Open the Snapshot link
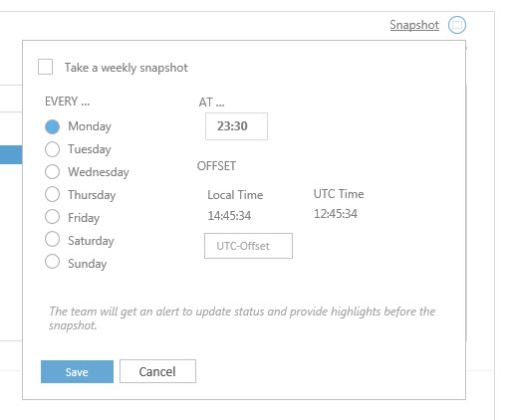 tap(414, 25)
